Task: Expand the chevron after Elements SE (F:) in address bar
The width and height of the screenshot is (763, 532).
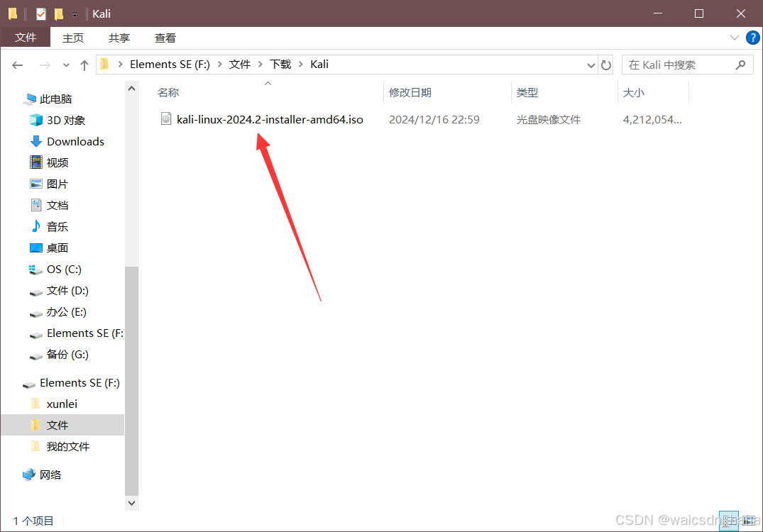Action: [219, 64]
